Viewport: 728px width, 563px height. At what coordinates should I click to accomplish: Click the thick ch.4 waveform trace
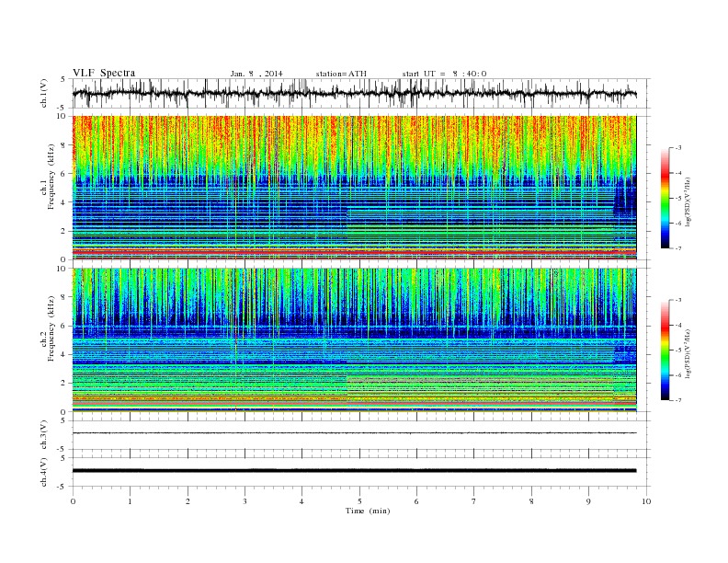coord(354,471)
